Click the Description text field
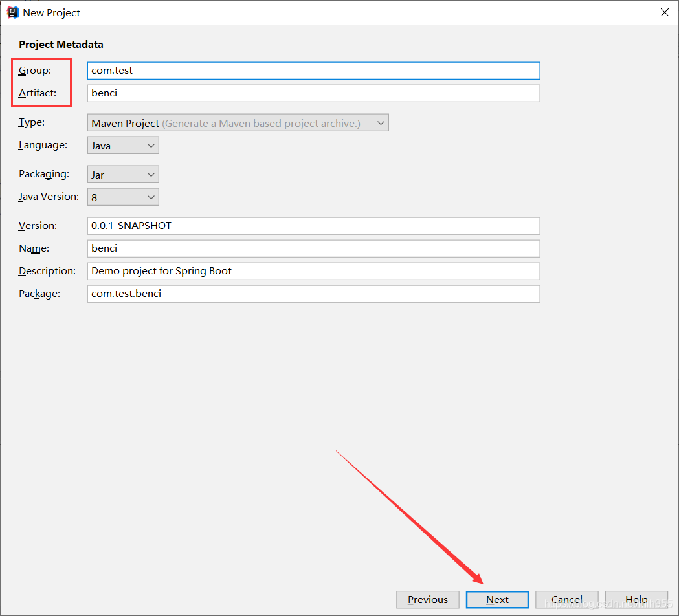Image resolution: width=679 pixels, height=616 pixels. pyautogui.click(x=313, y=271)
